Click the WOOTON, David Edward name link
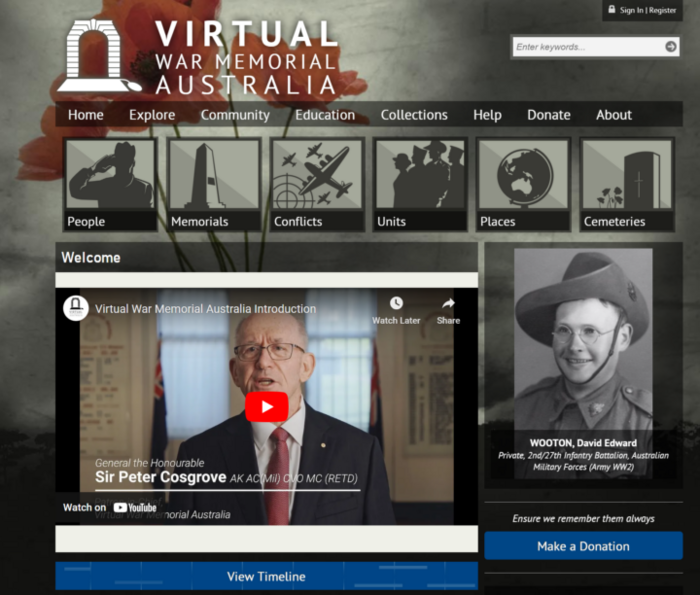700x595 pixels. [583, 443]
